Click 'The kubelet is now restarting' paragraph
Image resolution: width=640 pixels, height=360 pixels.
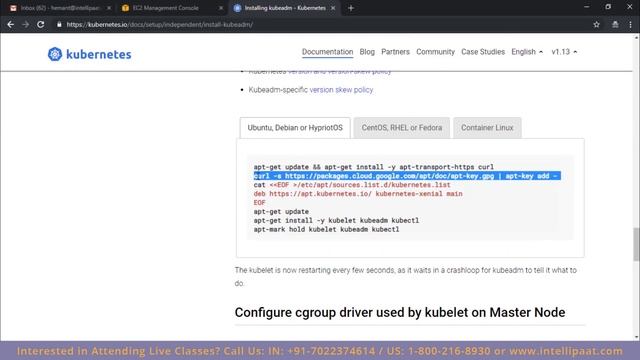(405, 277)
